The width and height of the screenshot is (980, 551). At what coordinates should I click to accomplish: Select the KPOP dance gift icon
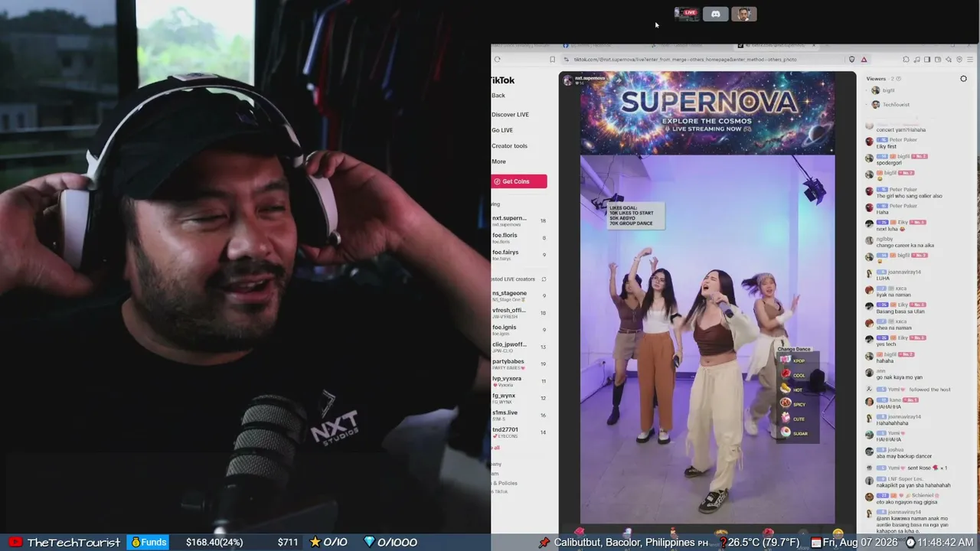coord(786,360)
